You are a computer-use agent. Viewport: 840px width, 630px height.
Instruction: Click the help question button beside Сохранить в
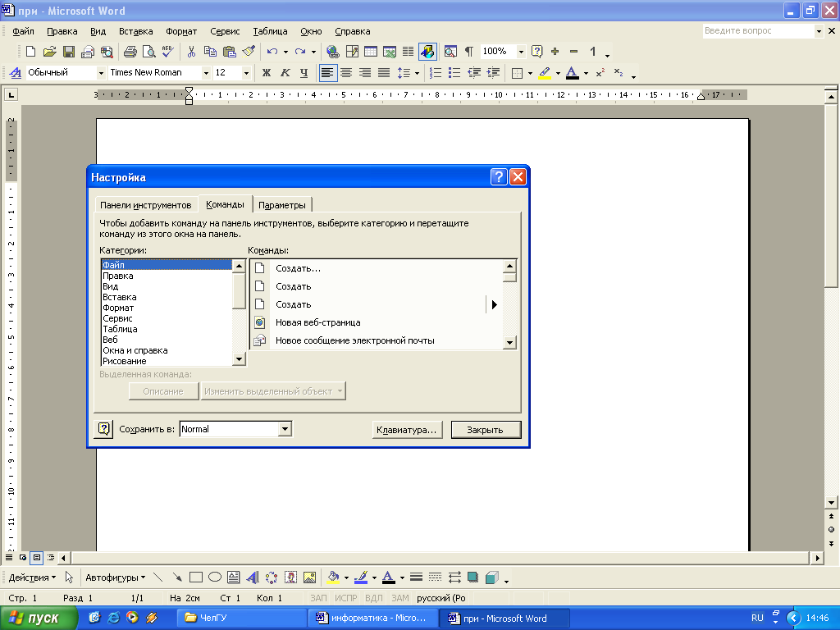tap(104, 429)
